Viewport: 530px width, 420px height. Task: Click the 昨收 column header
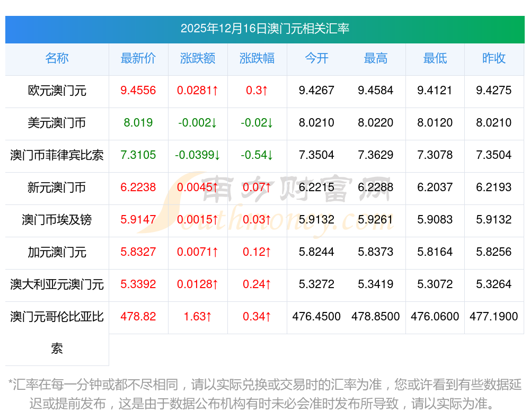pos(494,58)
